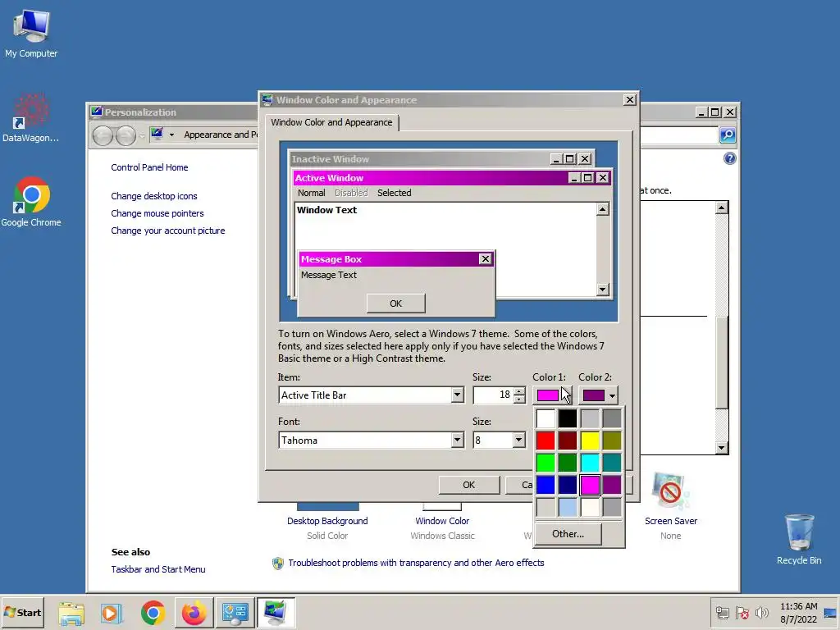Pick the red color swatch
840x630 pixels.
pos(546,441)
